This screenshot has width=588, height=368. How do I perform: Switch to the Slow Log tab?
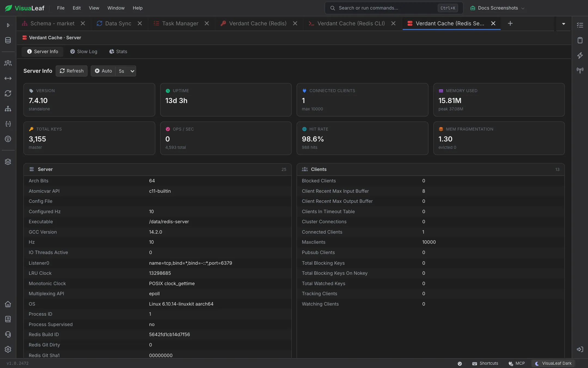[84, 52]
